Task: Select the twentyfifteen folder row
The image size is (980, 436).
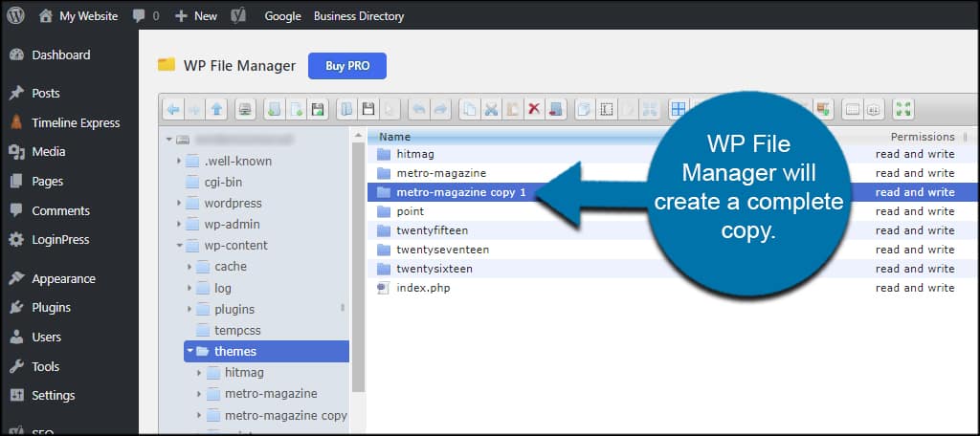Action: pos(673,230)
